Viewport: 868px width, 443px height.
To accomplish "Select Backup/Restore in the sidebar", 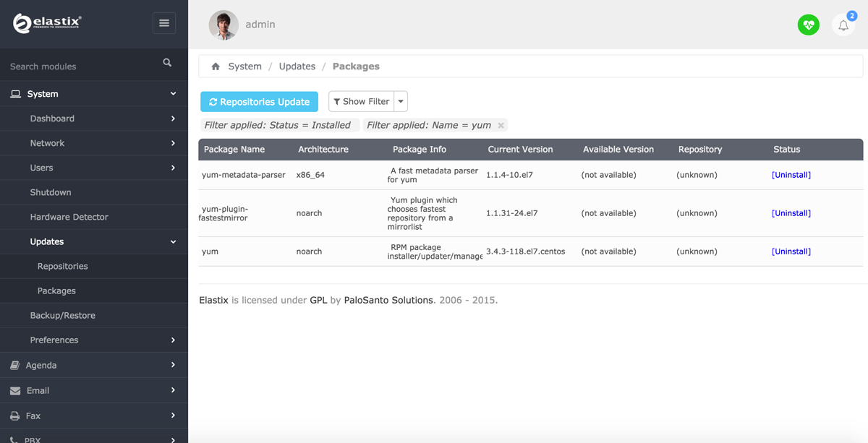I will coord(62,315).
